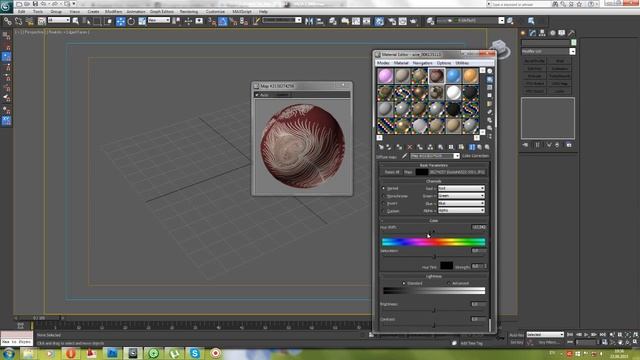Open Skype from the Windows taskbar

coord(195,353)
